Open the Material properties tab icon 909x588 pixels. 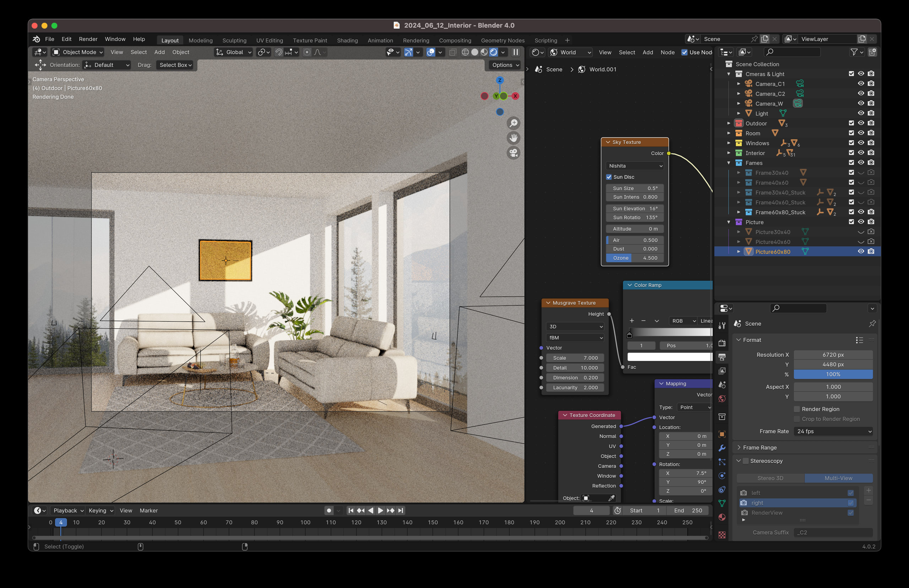(722, 517)
